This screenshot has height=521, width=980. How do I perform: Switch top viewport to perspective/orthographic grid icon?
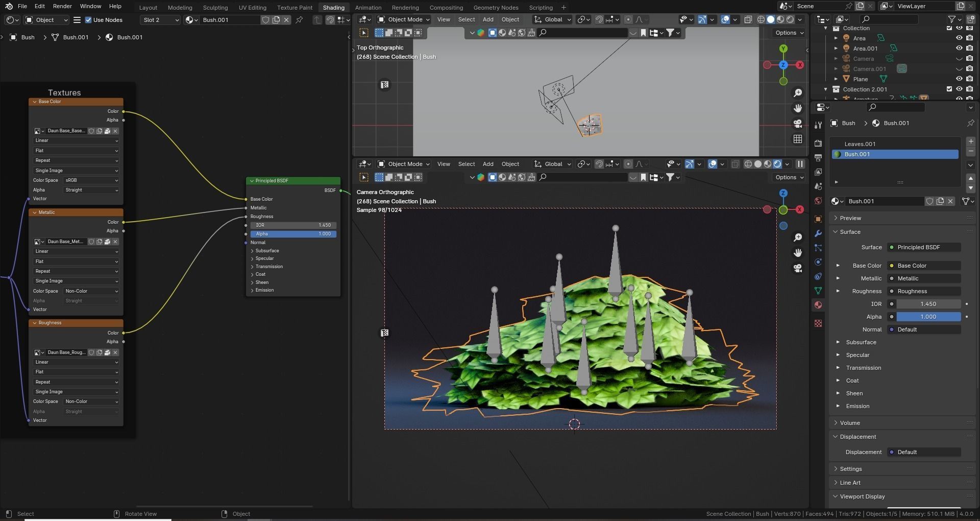[x=798, y=139]
